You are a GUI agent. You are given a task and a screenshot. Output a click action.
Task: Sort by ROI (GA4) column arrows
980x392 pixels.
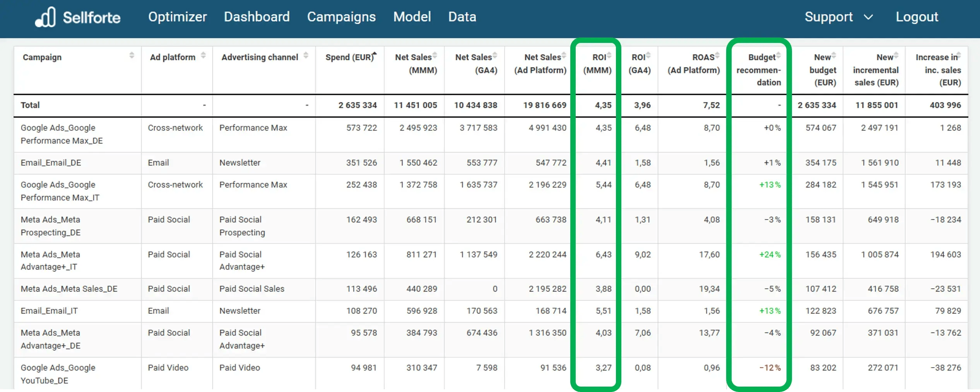coord(648,55)
